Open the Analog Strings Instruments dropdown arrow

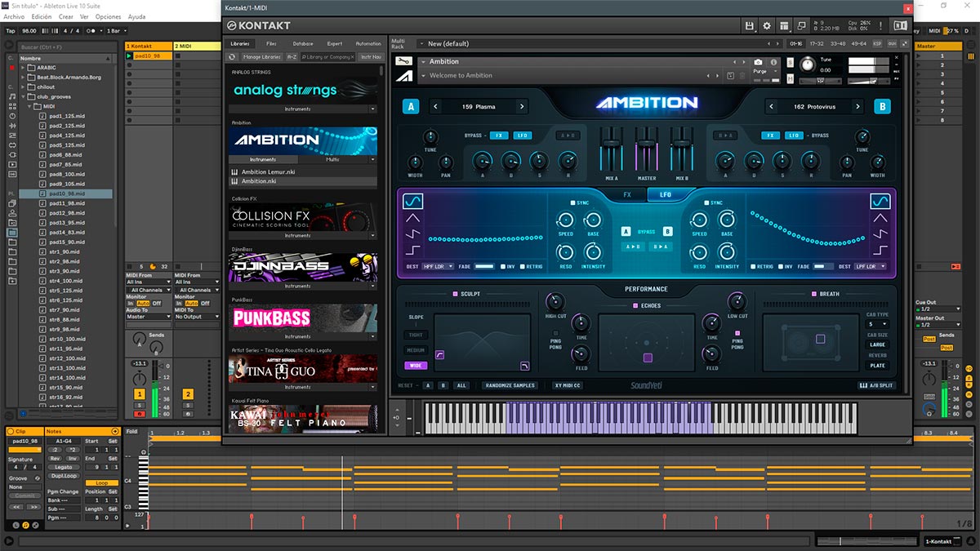[372, 109]
